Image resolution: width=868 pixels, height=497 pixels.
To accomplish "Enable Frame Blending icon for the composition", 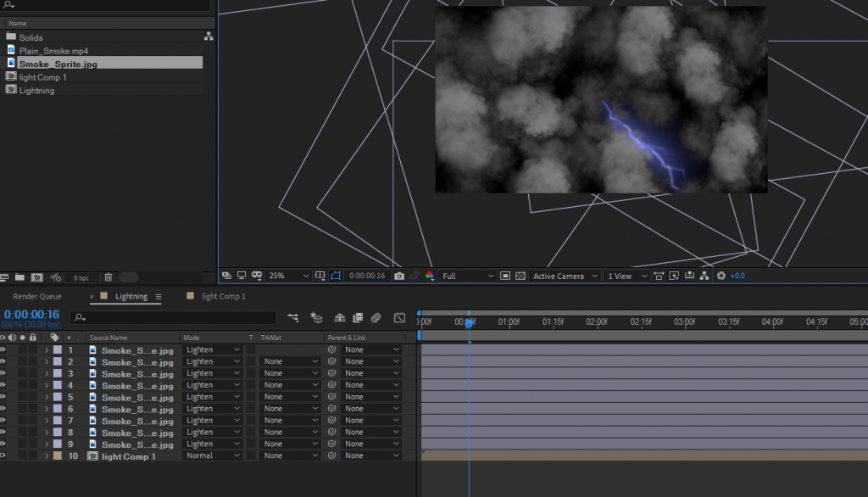I will click(358, 317).
